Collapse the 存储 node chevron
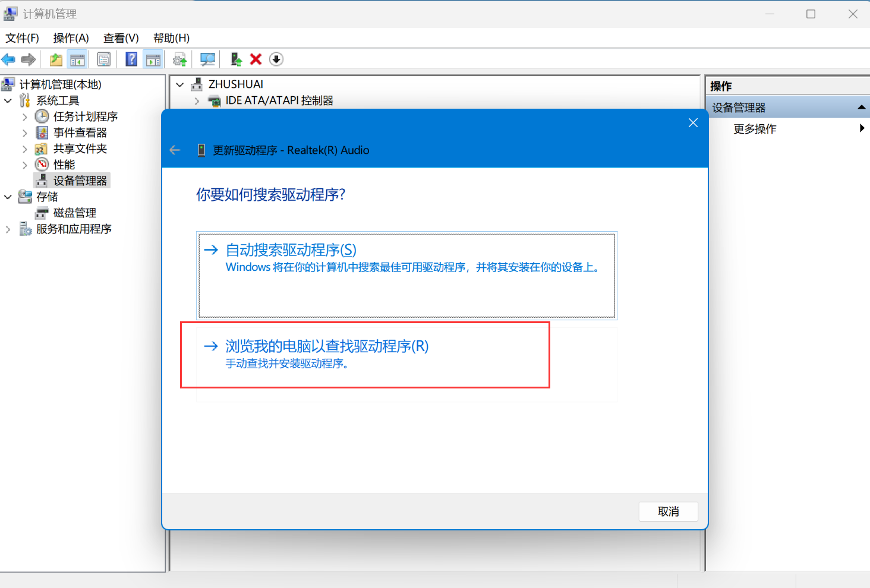The height and width of the screenshot is (588, 870). pyautogui.click(x=8, y=197)
